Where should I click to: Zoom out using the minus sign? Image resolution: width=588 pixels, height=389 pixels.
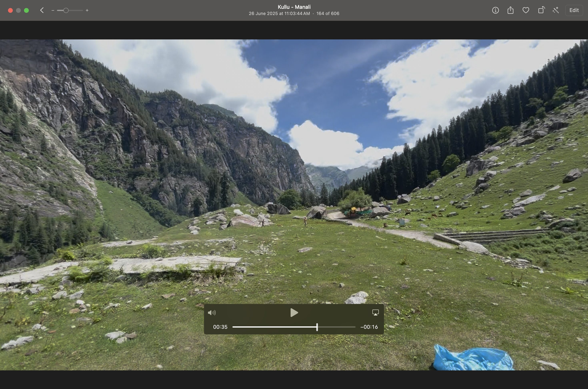(53, 10)
